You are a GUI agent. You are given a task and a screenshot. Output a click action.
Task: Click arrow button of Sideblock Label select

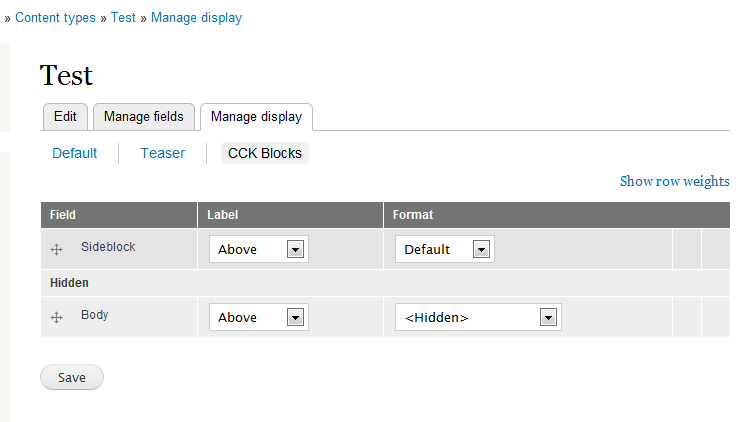point(295,249)
